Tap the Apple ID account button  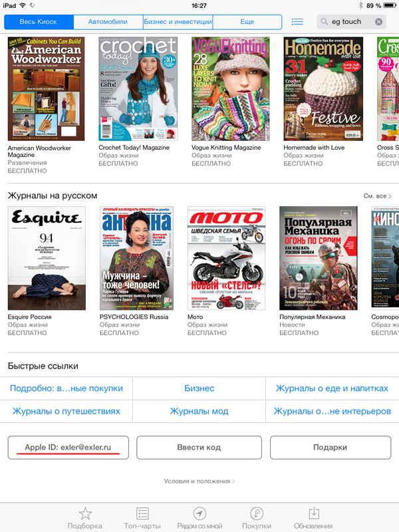[x=68, y=448]
